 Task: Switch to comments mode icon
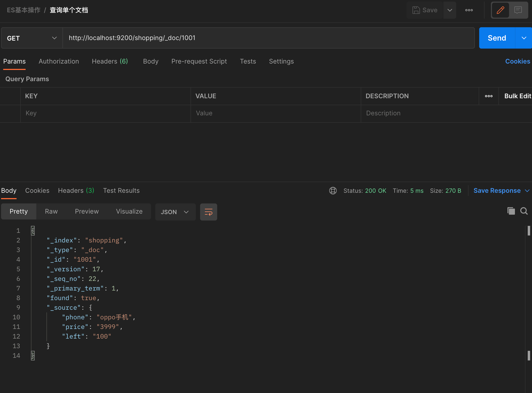pyautogui.click(x=518, y=10)
